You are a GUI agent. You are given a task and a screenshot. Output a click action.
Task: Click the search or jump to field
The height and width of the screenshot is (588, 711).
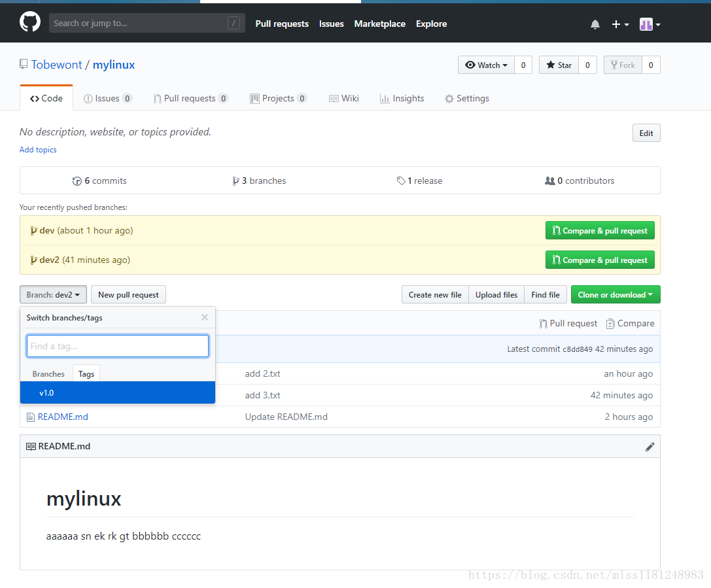pyautogui.click(x=147, y=23)
